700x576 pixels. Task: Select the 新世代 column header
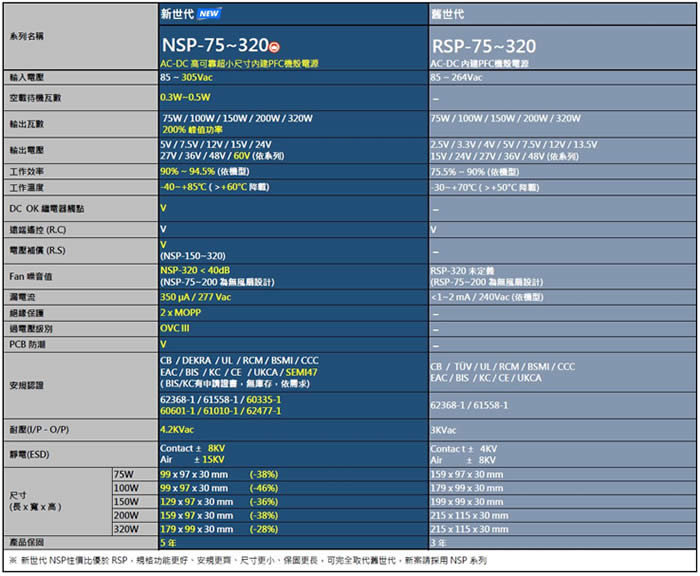[x=178, y=15]
